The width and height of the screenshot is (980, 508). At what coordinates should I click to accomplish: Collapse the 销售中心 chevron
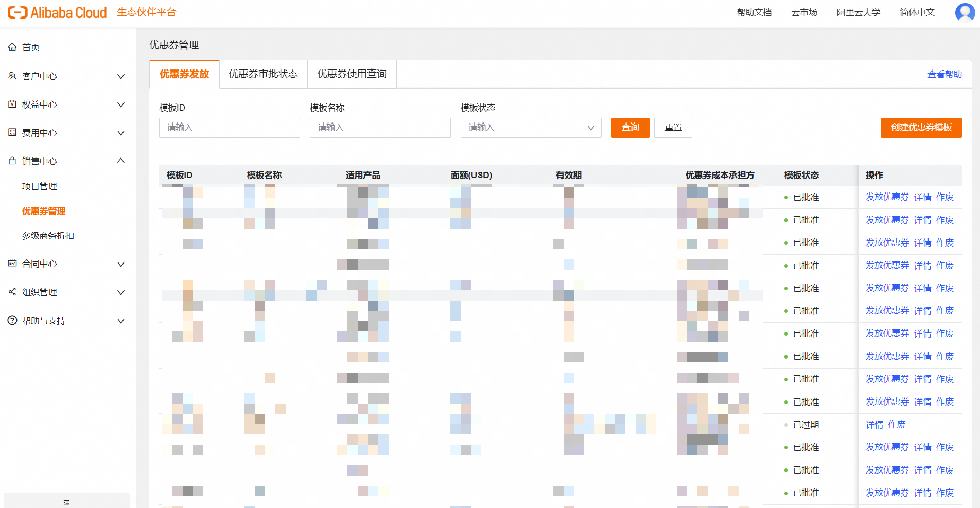coord(121,161)
